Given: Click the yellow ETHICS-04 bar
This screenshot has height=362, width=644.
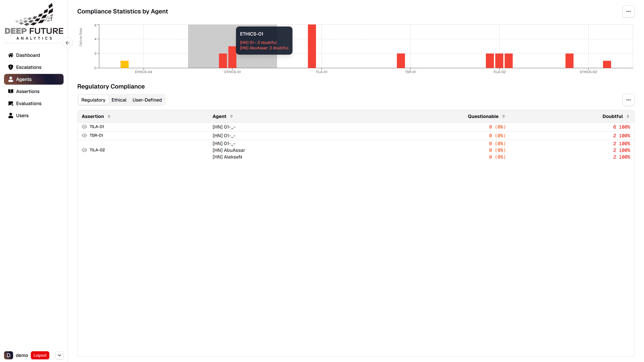Looking at the screenshot, I should coord(125,64).
